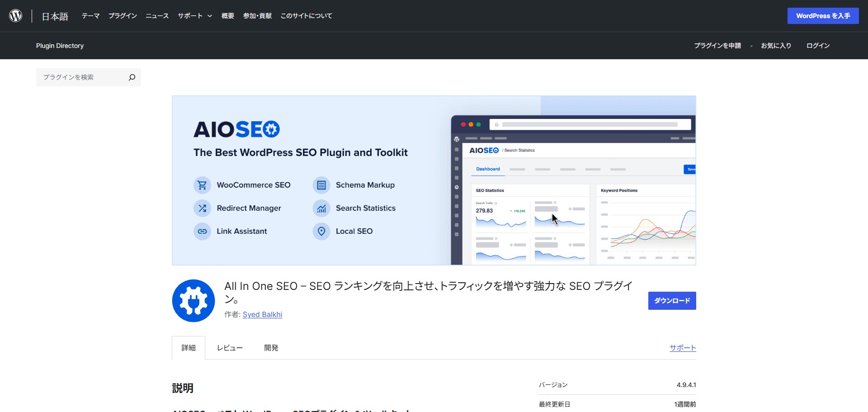This screenshot has height=412, width=868.
Task: Open the 概要 menu item
Action: click(228, 16)
